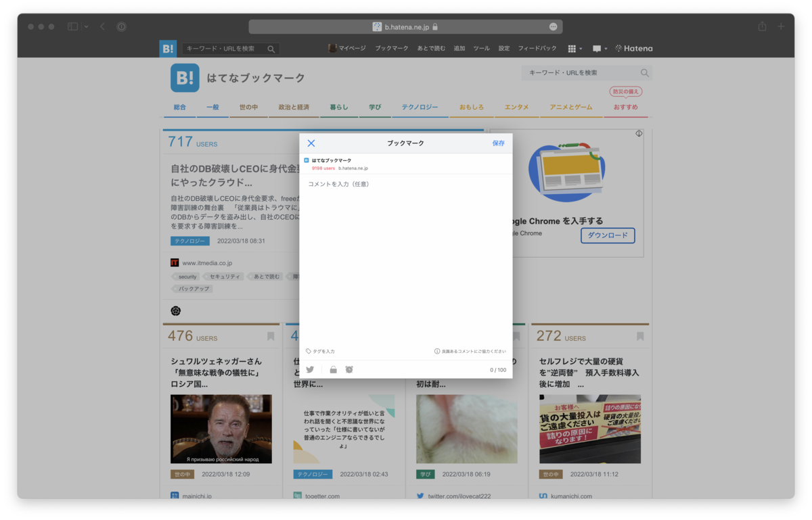
Task: Click the round avatar icon below tags
Action: click(176, 311)
